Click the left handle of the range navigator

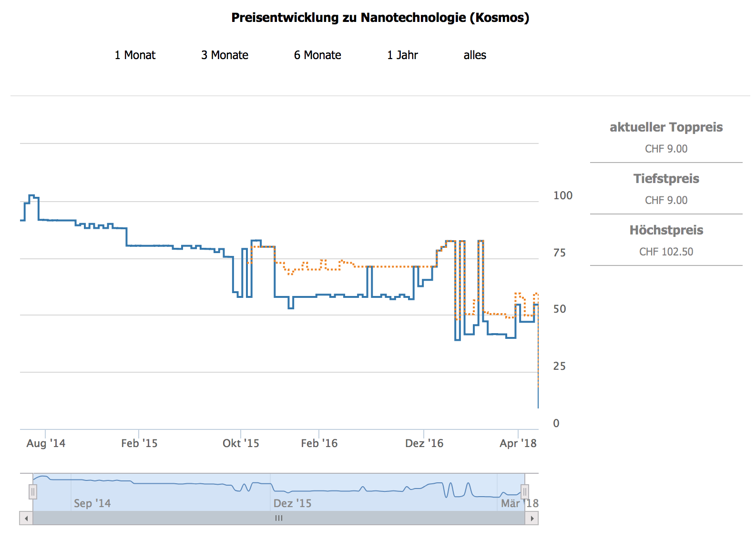pos(33,491)
